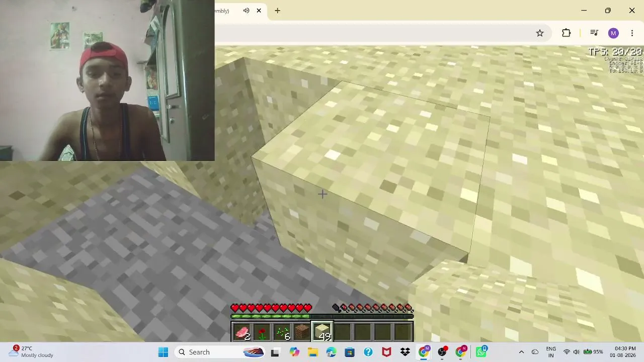Select the red poppy flower hotbar slot
The height and width of the screenshot is (362, 644).
(x=262, y=332)
